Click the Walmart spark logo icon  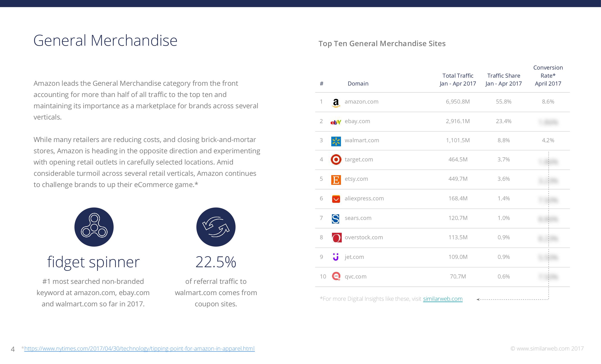tap(336, 141)
